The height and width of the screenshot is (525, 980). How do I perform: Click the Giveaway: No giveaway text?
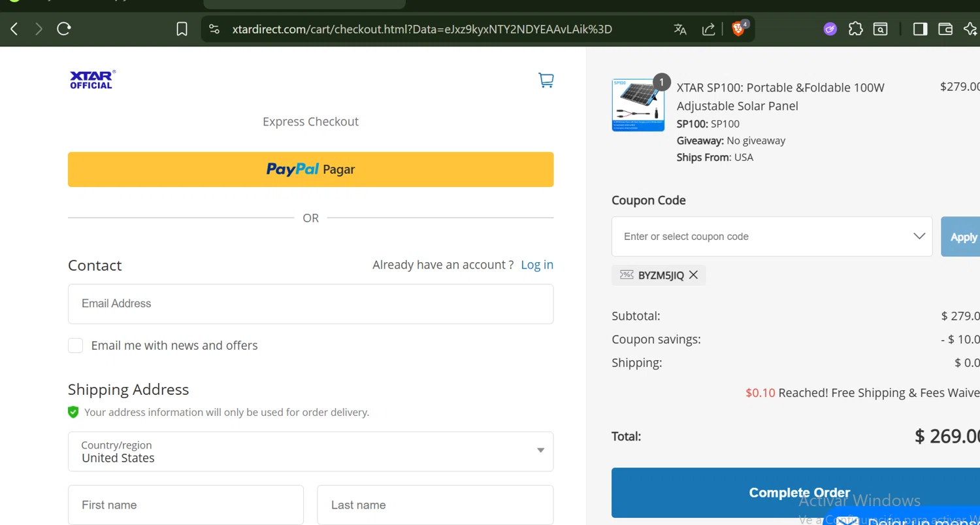[731, 141]
